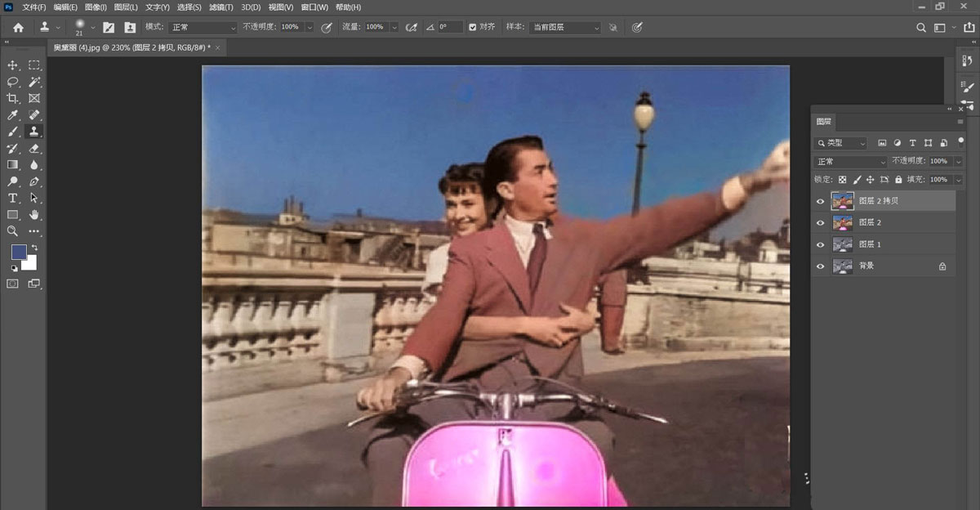
Task: Select the Zoom magnifier tool
Action: coord(13,231)
